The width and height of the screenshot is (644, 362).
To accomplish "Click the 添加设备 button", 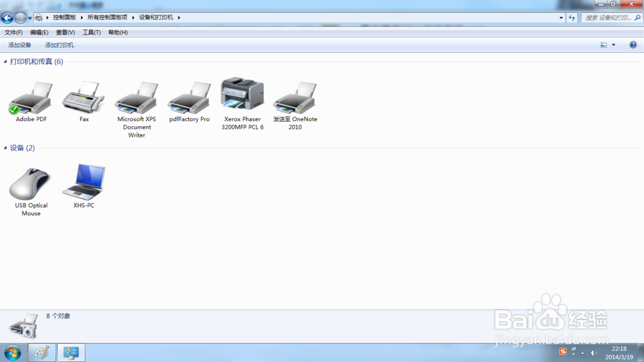I will (20, 45).
